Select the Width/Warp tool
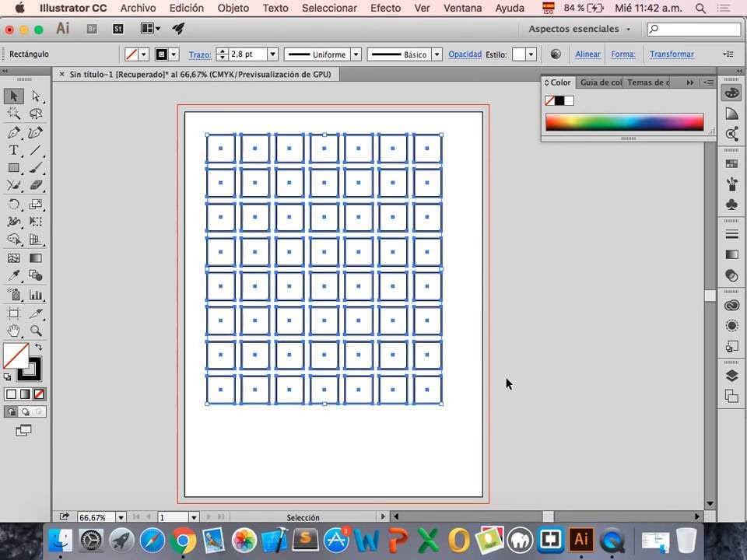Screen dimensions: 747x560 coord(13,222)
